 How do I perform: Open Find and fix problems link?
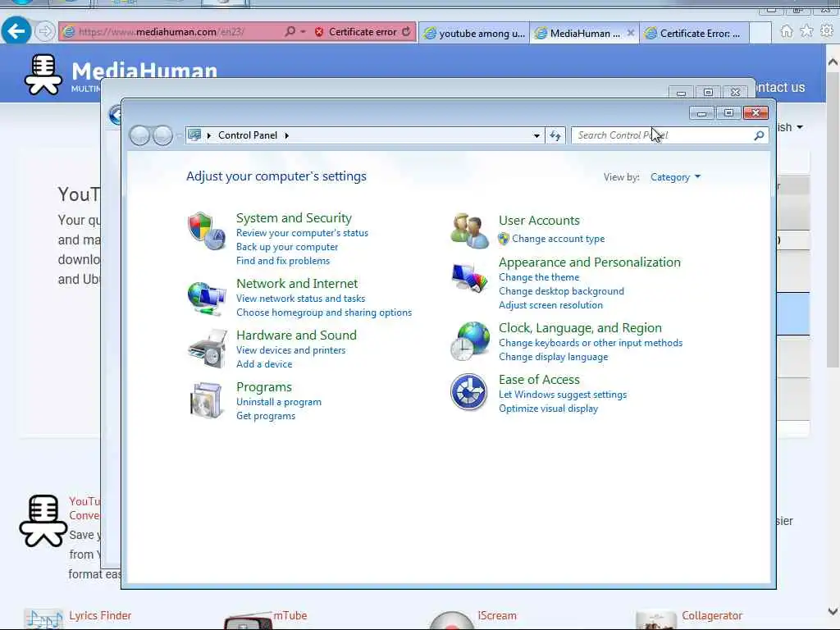click(x=283, y=261)
